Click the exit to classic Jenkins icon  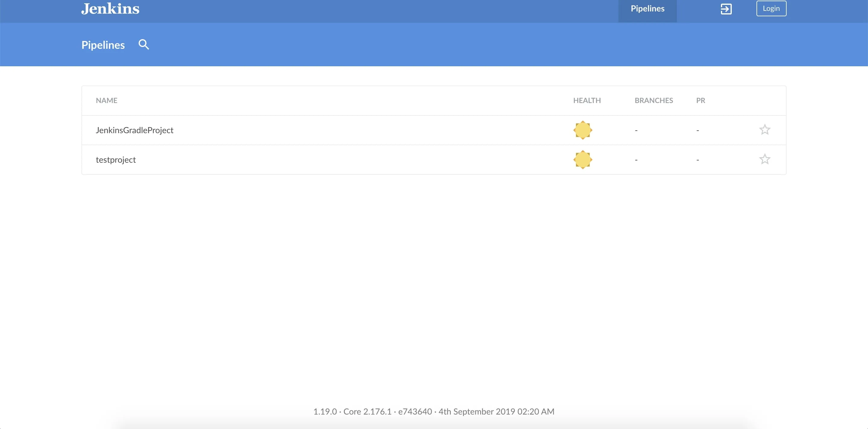[726, 9]
